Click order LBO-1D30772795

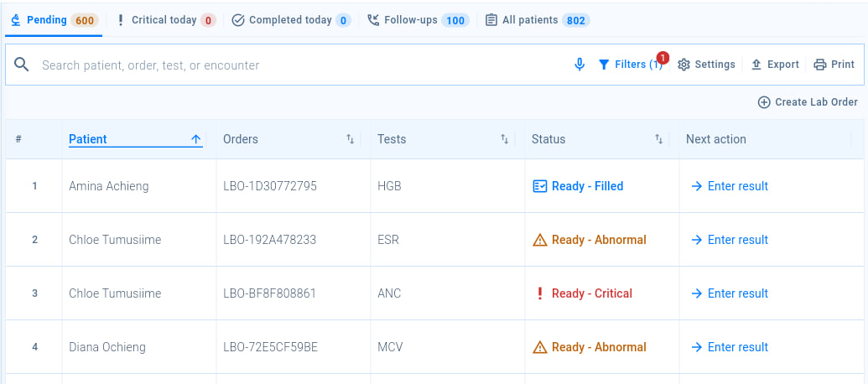pyautogui.click(x=270, y=186)
